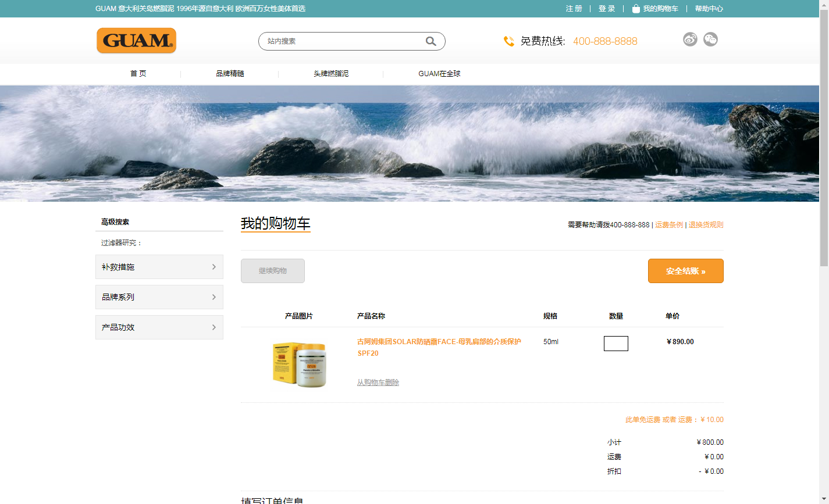Expand the 补救措施 filter

(159, 267)
